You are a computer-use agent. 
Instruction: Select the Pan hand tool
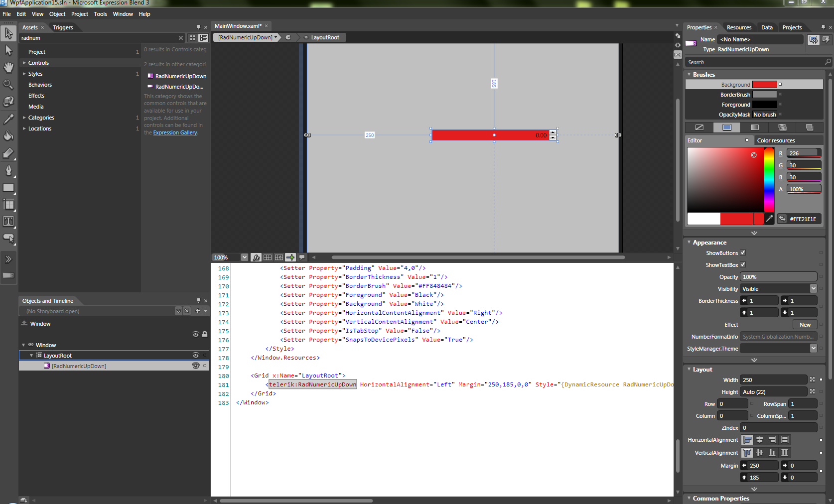[8, 67]
